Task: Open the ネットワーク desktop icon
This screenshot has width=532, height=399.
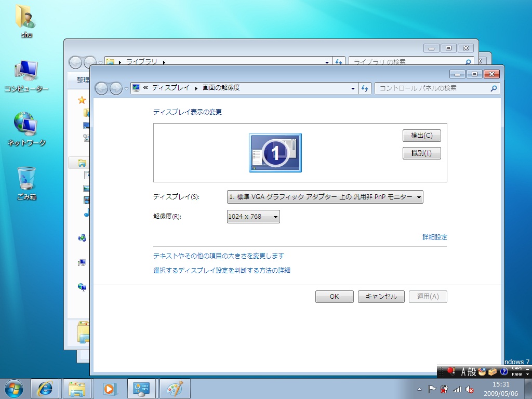Action: [26, 129]
